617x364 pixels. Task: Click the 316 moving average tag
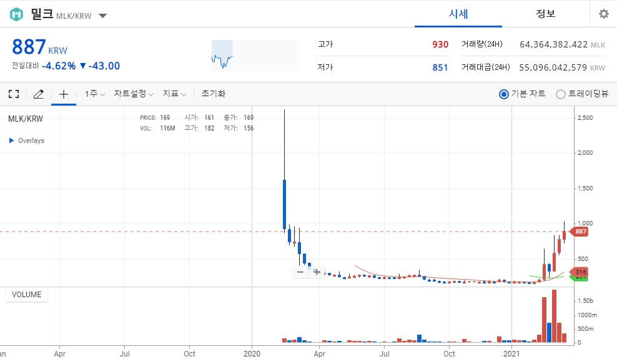point(580,272)
